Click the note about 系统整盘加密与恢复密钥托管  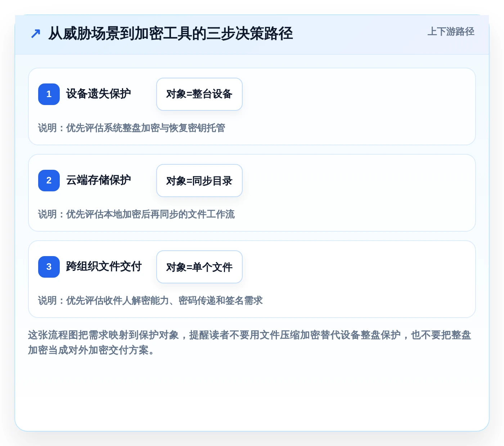tap(132, 128)
